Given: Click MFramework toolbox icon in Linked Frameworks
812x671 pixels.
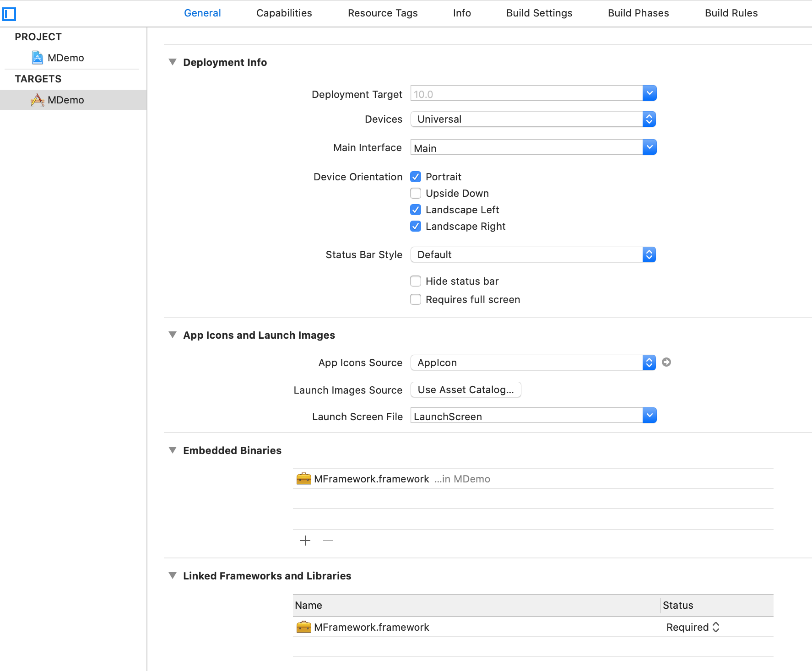Looking at the screenshot, I should click(x=303, y=627).
